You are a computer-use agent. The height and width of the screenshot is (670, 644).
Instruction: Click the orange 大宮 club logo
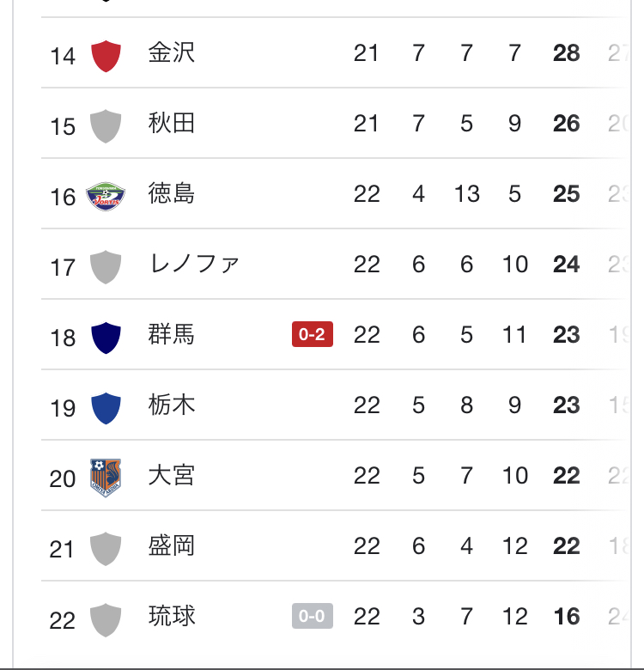(x=106, y=478)
